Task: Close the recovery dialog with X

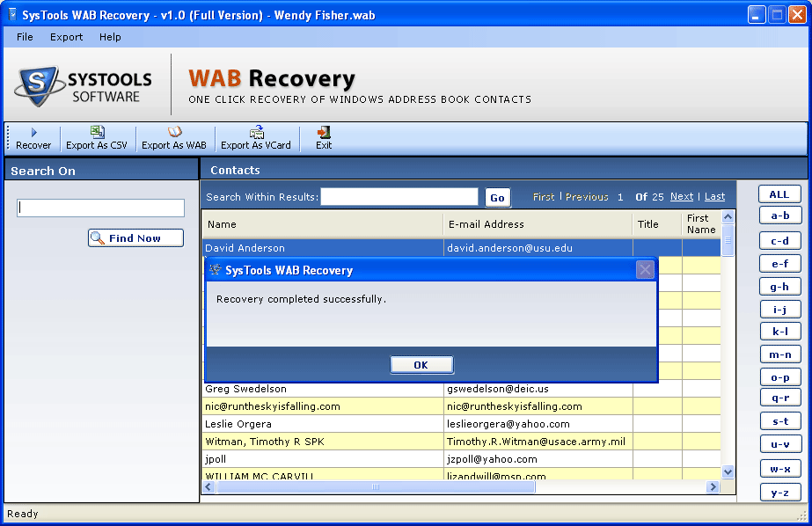Action: pyautogui.click(x=645, y=270)
